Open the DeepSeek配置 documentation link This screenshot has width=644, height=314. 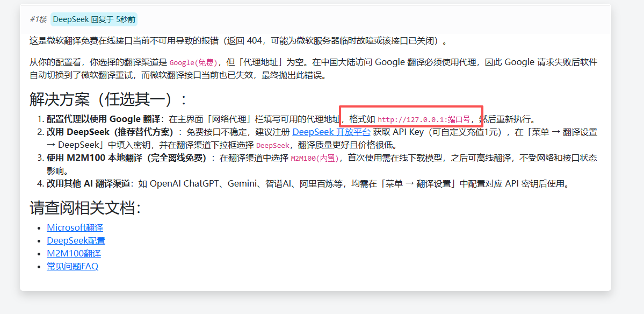pyautogui.click(x=76, y=240)
